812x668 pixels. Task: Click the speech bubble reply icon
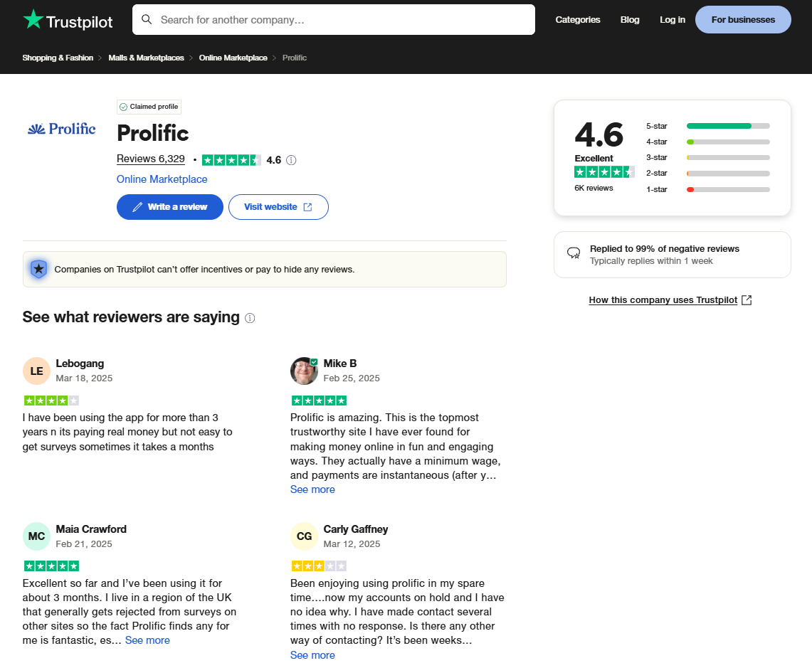[574, 253]
